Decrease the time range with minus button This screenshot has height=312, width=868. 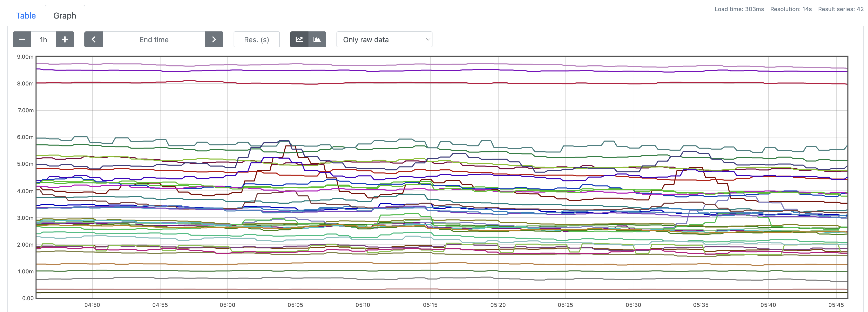point(22,39)
